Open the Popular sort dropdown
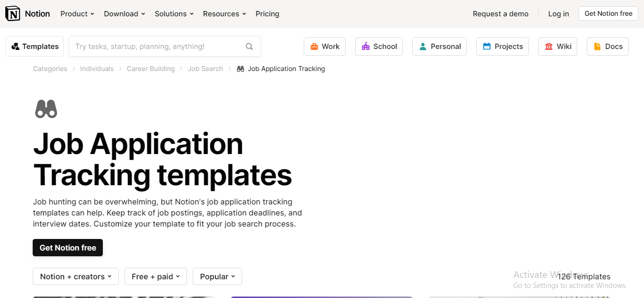Image resolution: width=644 pixels, height=298 pixels. [x=217, y=276]
